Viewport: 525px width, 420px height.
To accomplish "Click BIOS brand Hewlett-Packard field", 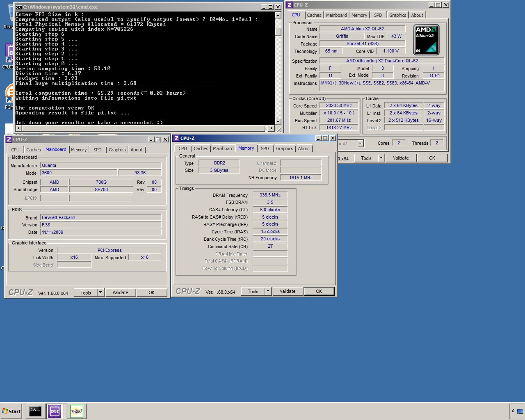I will click(101, 218).
